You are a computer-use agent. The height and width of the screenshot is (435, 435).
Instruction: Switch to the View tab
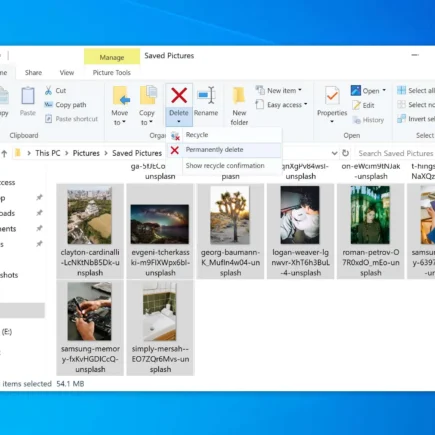point(67,73)
